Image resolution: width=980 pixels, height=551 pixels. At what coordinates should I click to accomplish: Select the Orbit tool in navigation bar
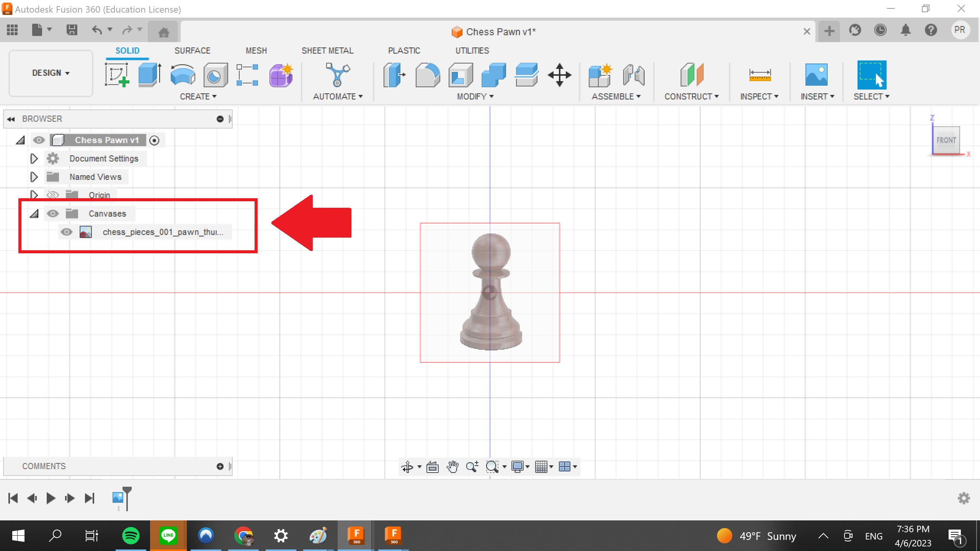pyautogui.click(x=408, y=466)
